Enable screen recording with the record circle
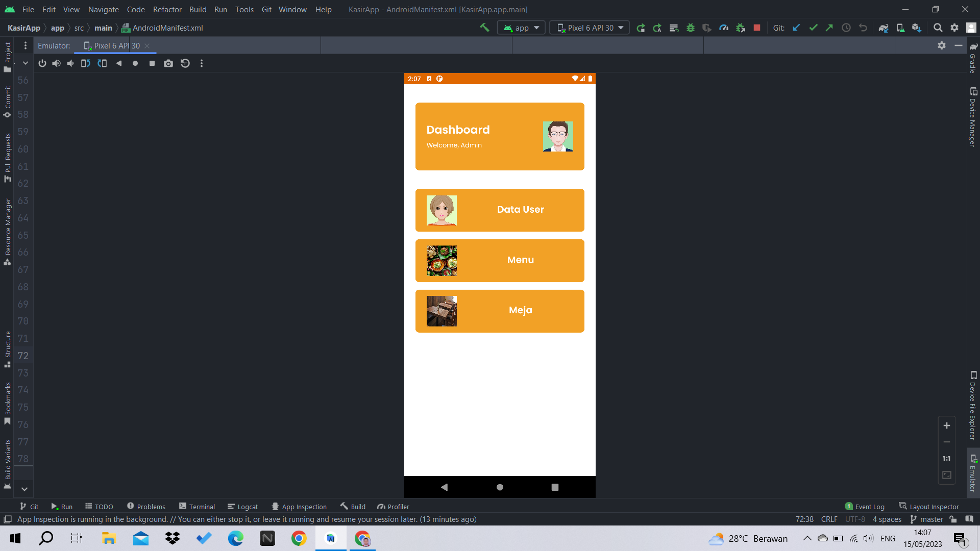 coord(135,63)
